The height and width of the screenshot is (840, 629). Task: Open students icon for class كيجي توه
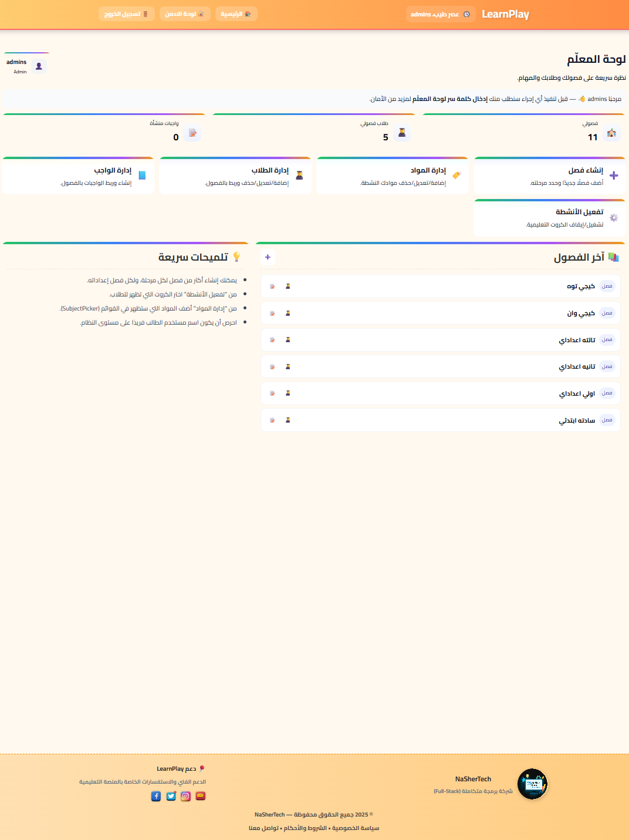[x=288, y=286]
